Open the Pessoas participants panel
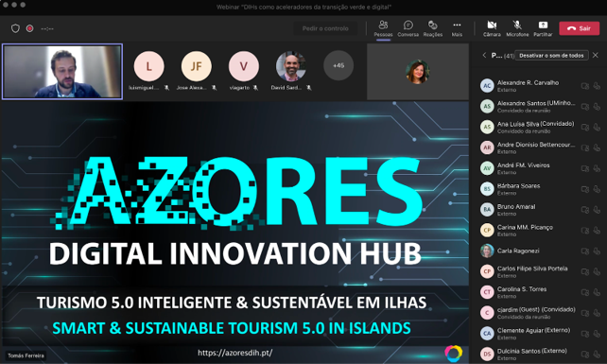 coord(383,28)
